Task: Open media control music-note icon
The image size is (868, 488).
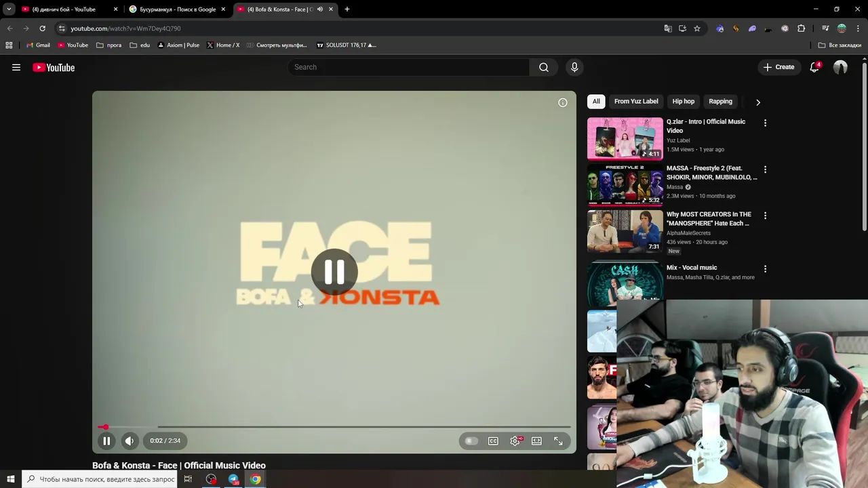Action: coord(825,28)
